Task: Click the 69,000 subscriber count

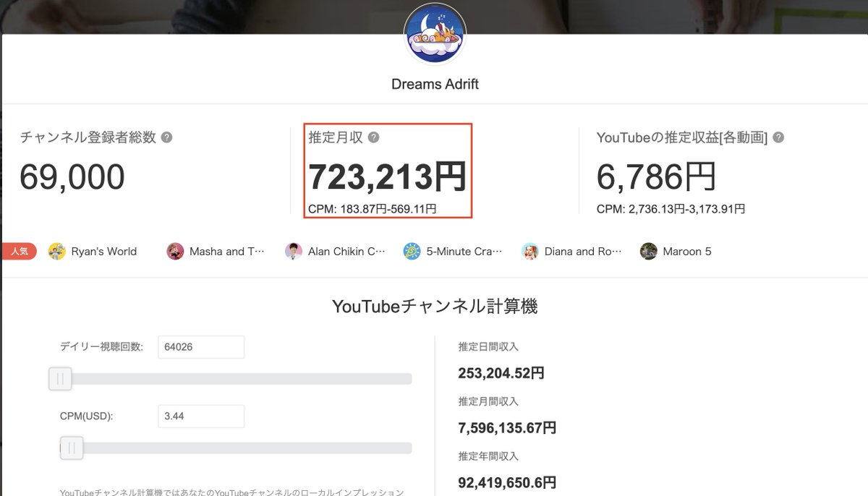Action: (x=72, y=177)
